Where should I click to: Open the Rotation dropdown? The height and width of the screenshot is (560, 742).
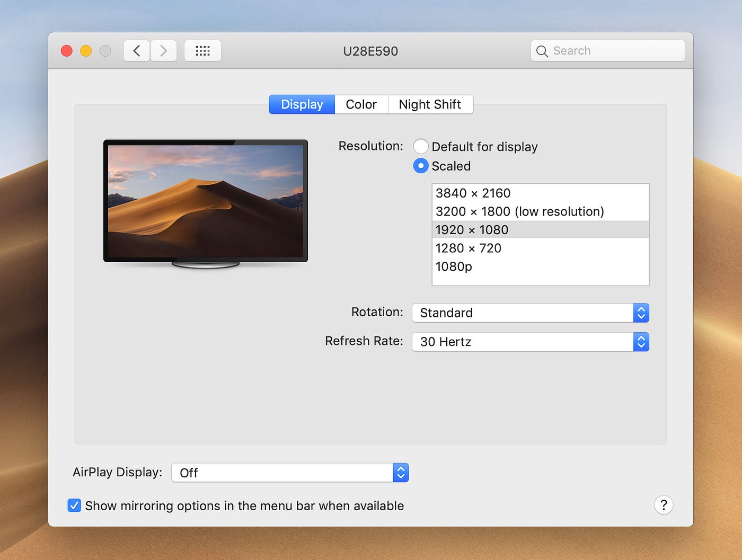coord(531,313)
